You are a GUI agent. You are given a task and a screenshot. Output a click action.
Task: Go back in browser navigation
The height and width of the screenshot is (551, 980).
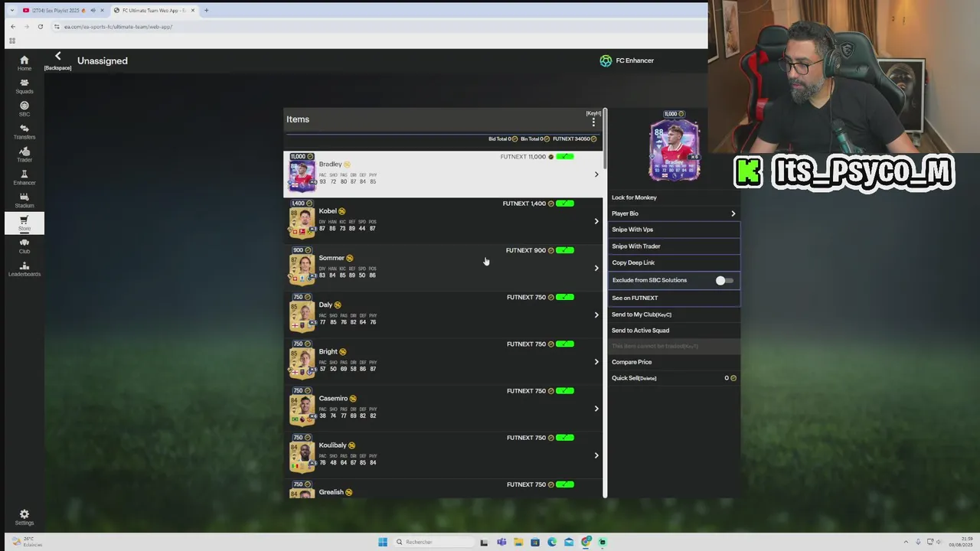pyautogui.click(x=12, y=26)
